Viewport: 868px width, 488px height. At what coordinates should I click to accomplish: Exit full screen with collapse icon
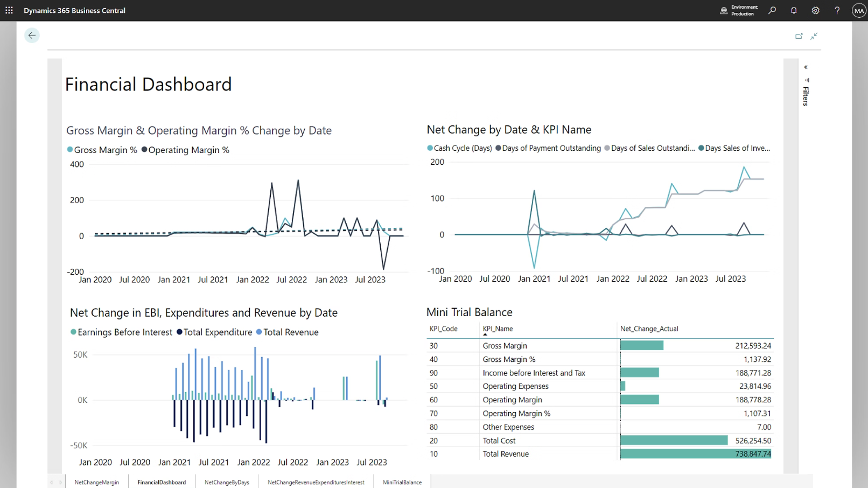tap(814, 36)
